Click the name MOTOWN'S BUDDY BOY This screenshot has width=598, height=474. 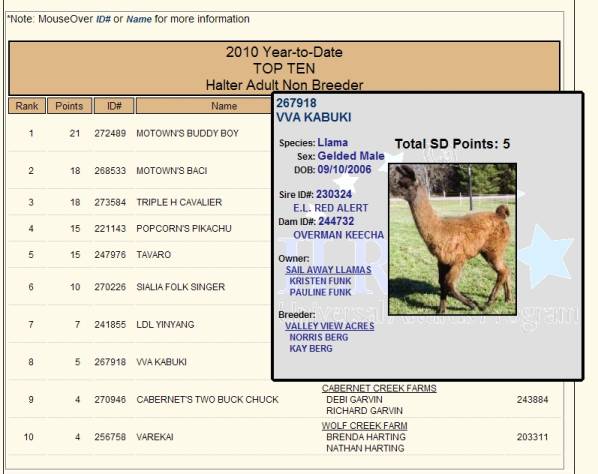(187, 133)
